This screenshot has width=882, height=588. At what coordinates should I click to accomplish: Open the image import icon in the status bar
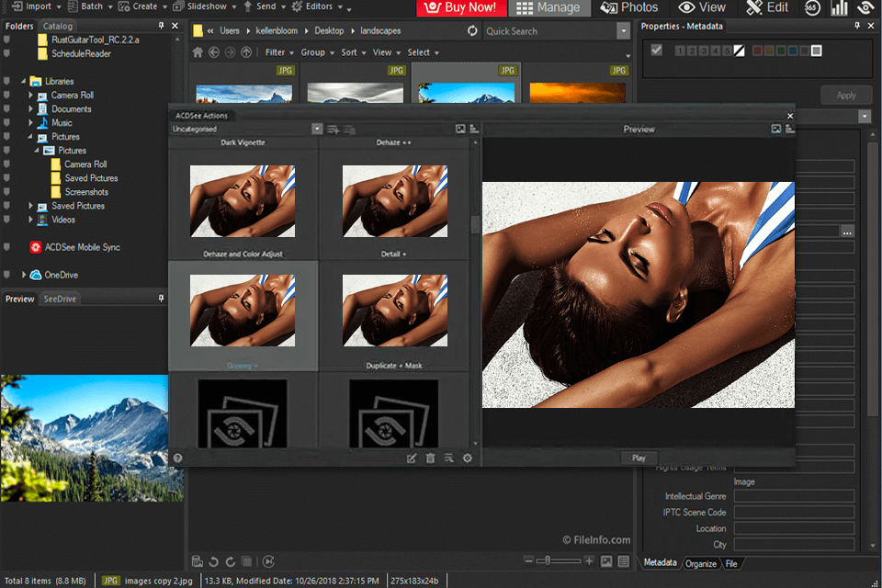click(197, 560)
